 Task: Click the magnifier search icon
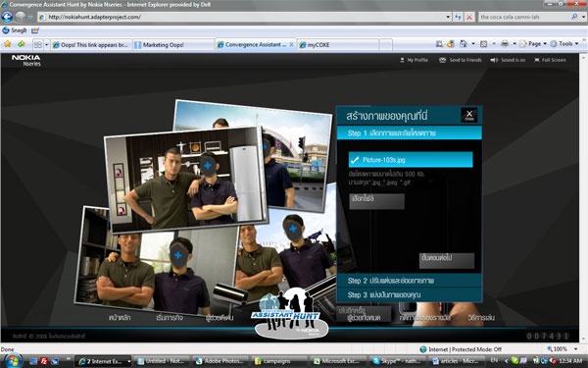tap(574, 17)
